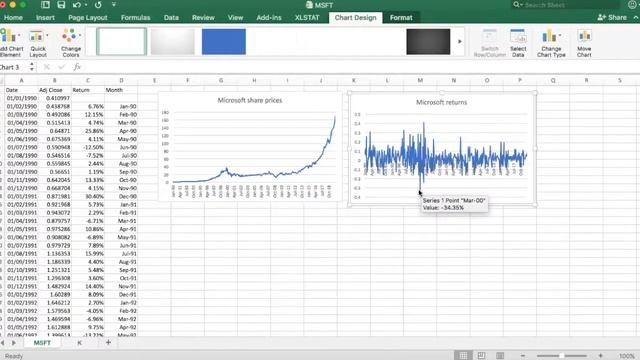The height and width of the screenshot is (360, 640).
Task: Click Switch Row/Column icon
Action: point(489,43)
